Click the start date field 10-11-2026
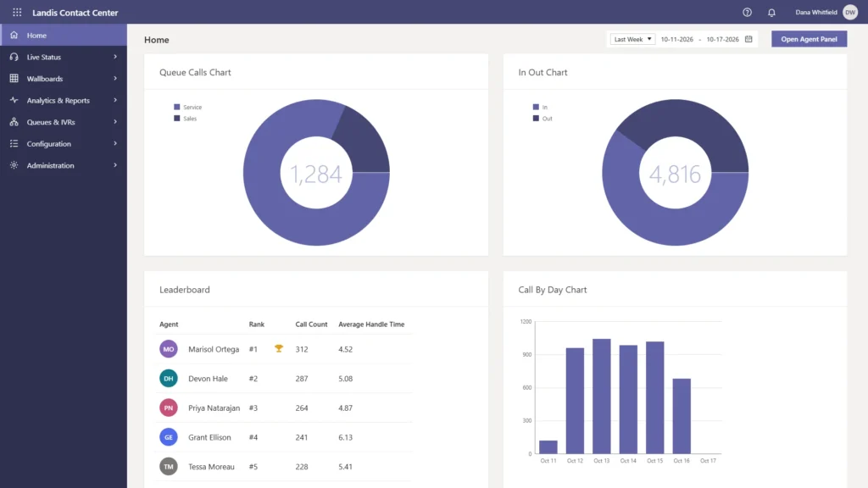This screenshot has height=488, width=868. (x=677, y=39)
